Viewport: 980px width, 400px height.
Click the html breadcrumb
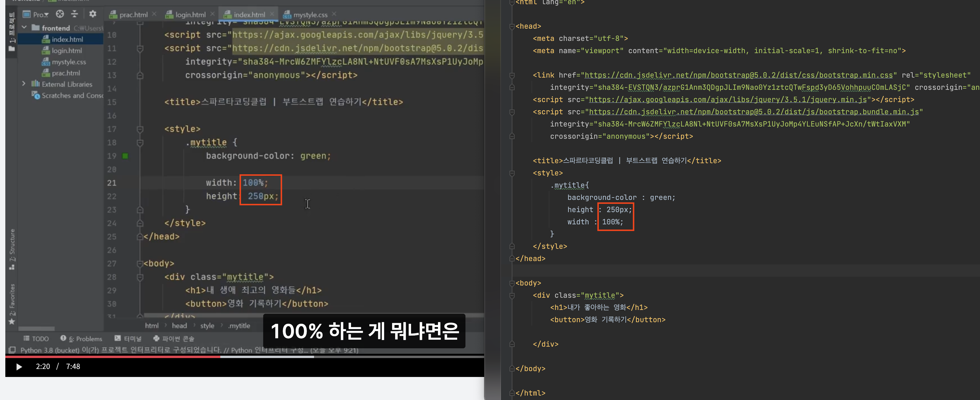coord(152,326)
